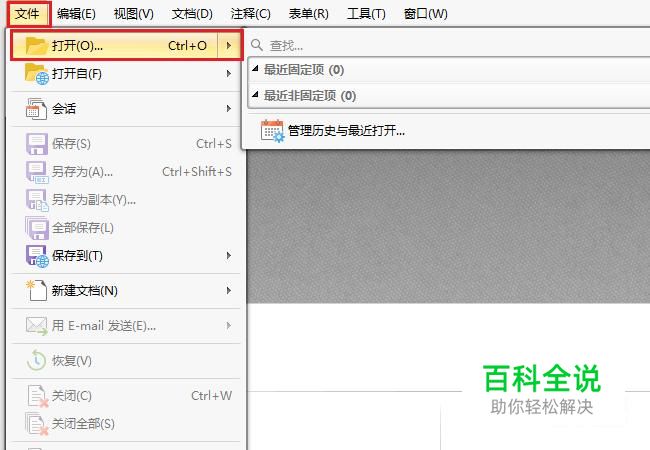This screenshot has height=450, width=650.
Task: Expand 新建文档(N) submenu arrow
Action: pyautogui.click(x=229, y=290)
